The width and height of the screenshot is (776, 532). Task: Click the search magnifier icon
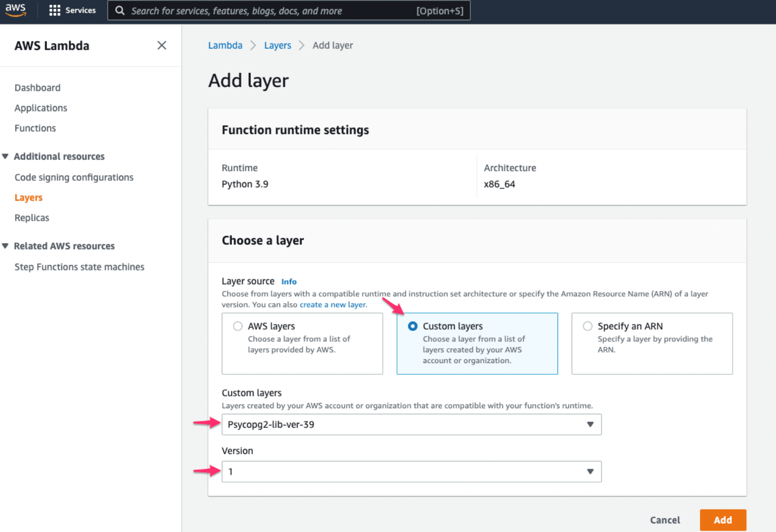point(120,10)
